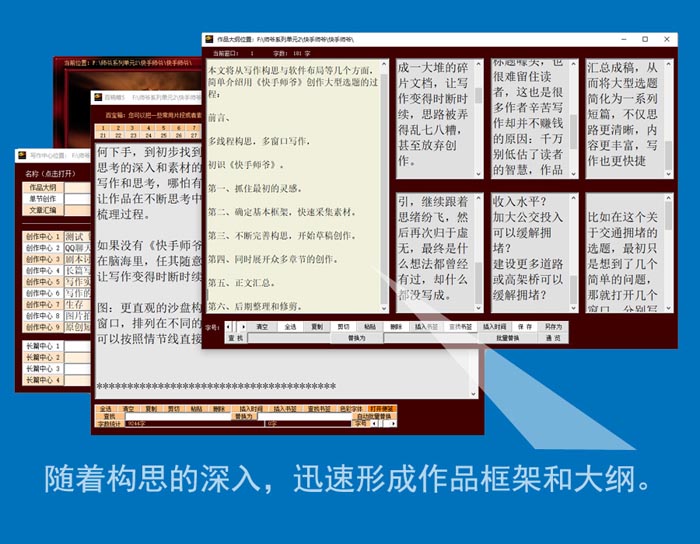Click the 批量替换 button in outline window

tap(508, 338)
